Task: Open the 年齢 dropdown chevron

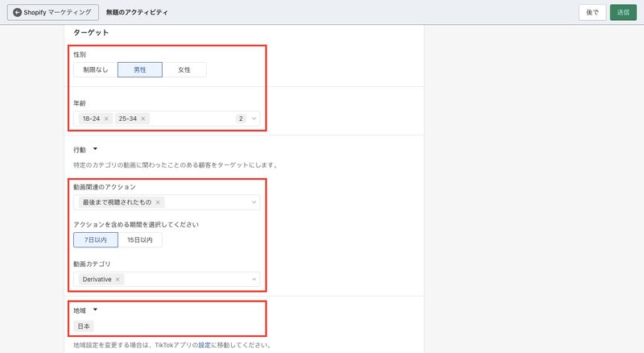Action: (x=254, y=118)
